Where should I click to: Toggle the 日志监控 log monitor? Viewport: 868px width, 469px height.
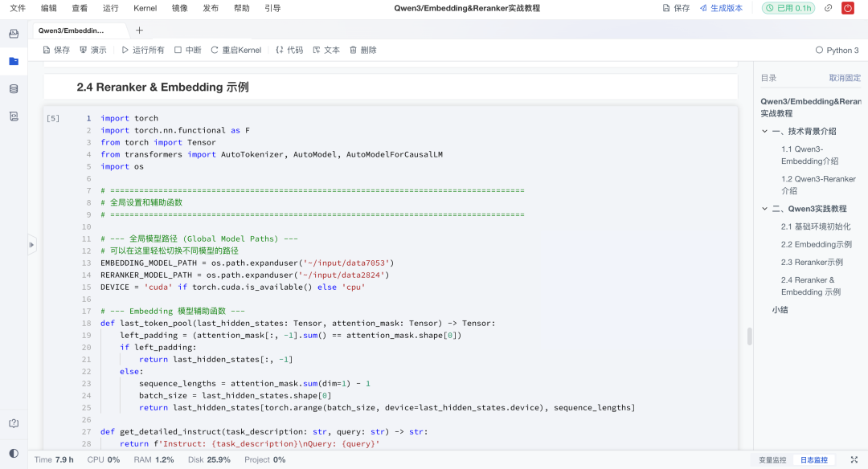813,460
